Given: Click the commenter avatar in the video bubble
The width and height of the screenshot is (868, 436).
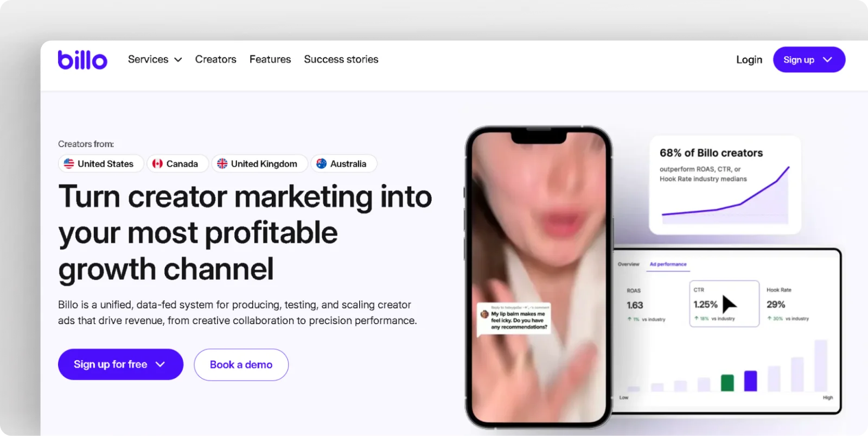Looking at the screenshot, I should [x=484, y=314].
